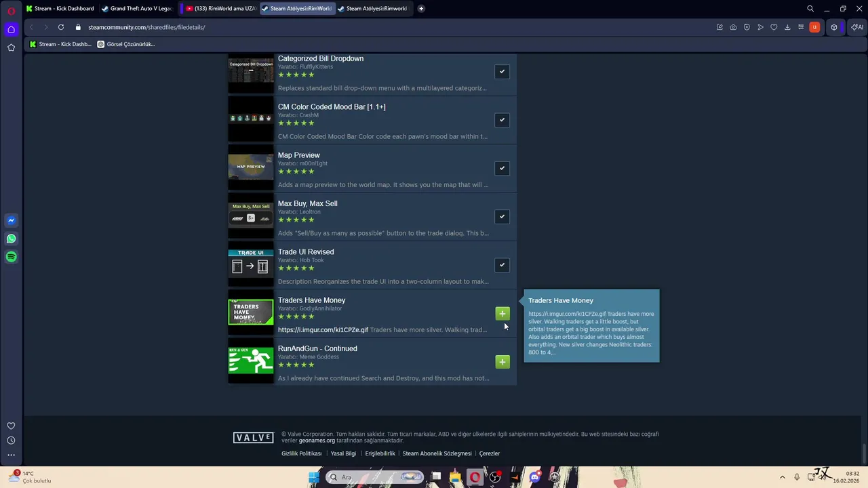Image resolution: width=868 pixels, height=488 pixels.
Task: Open Messenger in Opera sidebar
Action: click(x=11, y=220)
